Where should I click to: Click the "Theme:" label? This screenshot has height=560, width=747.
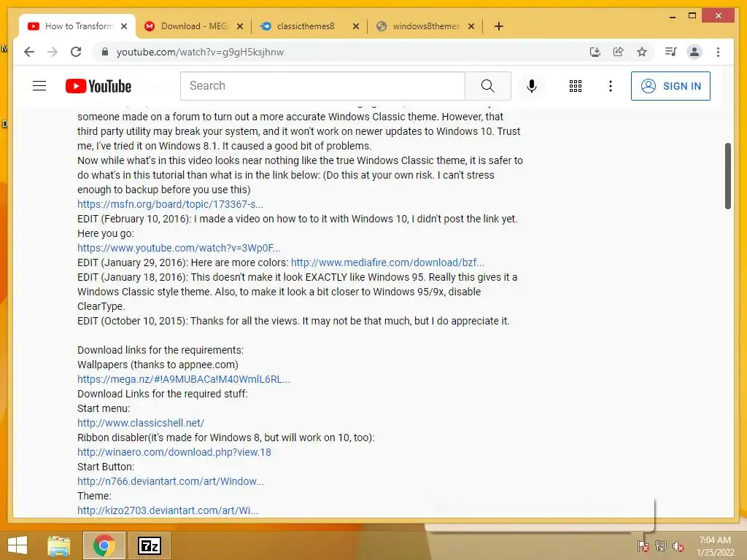point(94,496)
